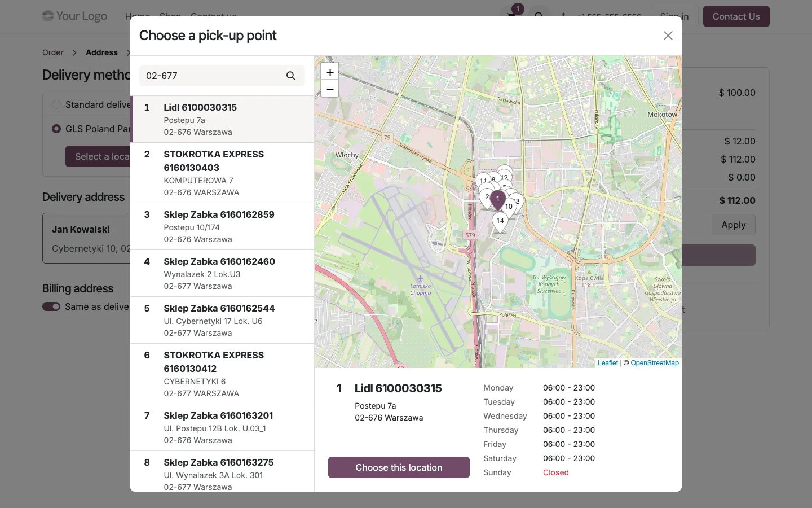
Task: Select Sklep Zabka 6160163275 location
Action: [x=222, y=471]
